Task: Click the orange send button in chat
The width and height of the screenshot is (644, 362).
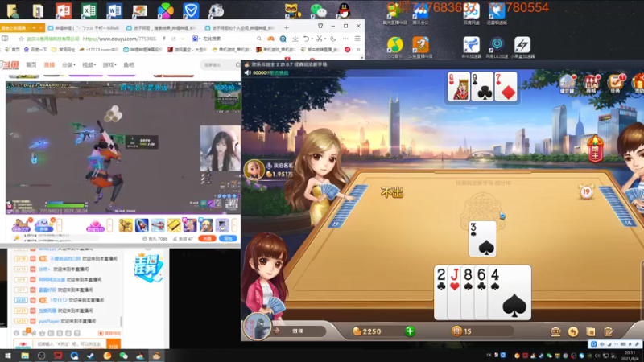Action: tap(113, 344)
